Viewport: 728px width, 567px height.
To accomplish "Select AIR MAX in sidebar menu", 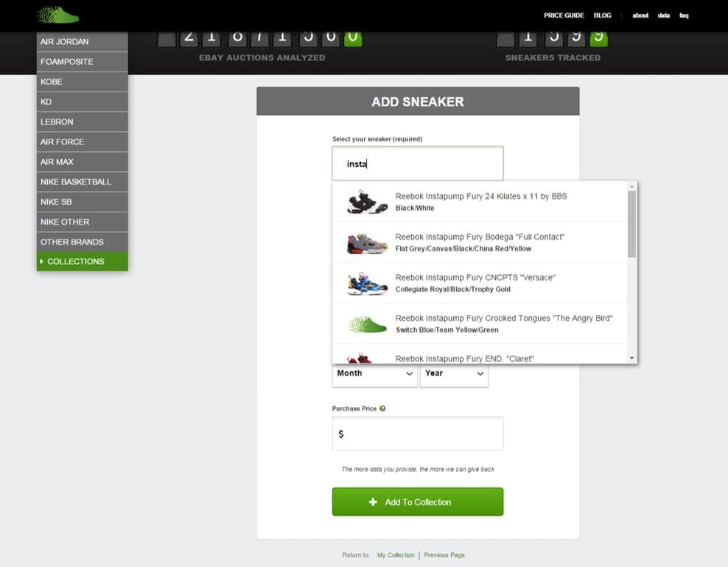I will (83, 161).
